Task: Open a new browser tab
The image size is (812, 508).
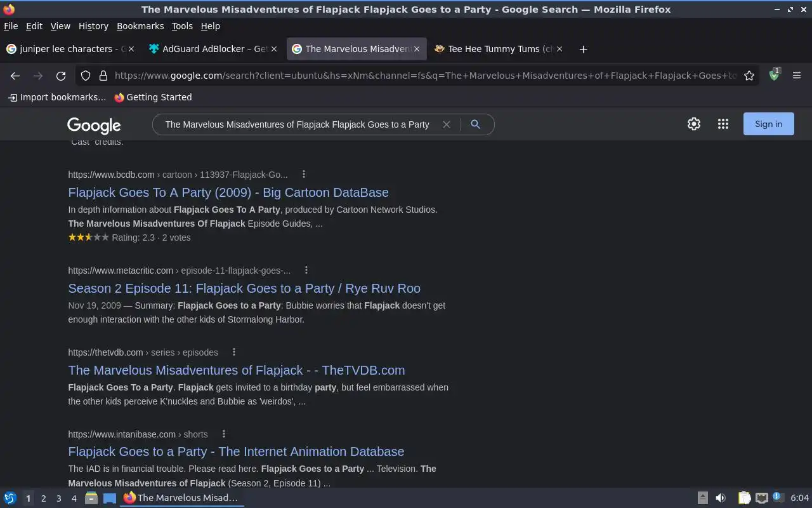Action: (583, 49)
